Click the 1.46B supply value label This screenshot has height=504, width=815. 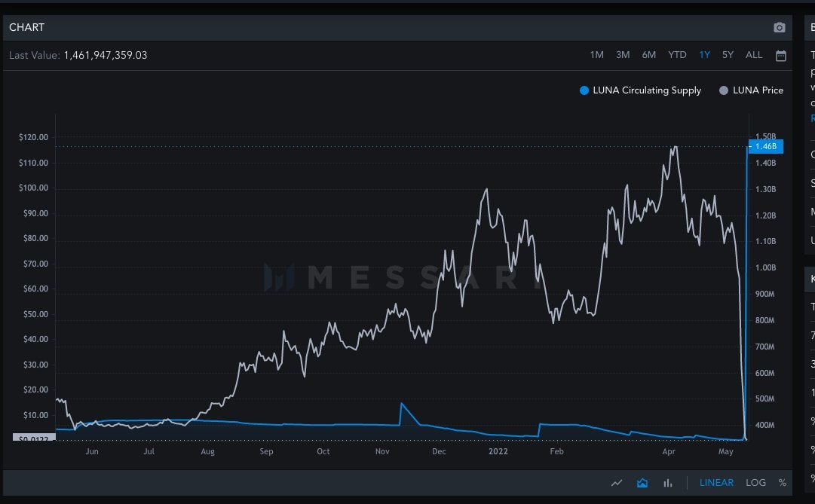click(766, 146)
